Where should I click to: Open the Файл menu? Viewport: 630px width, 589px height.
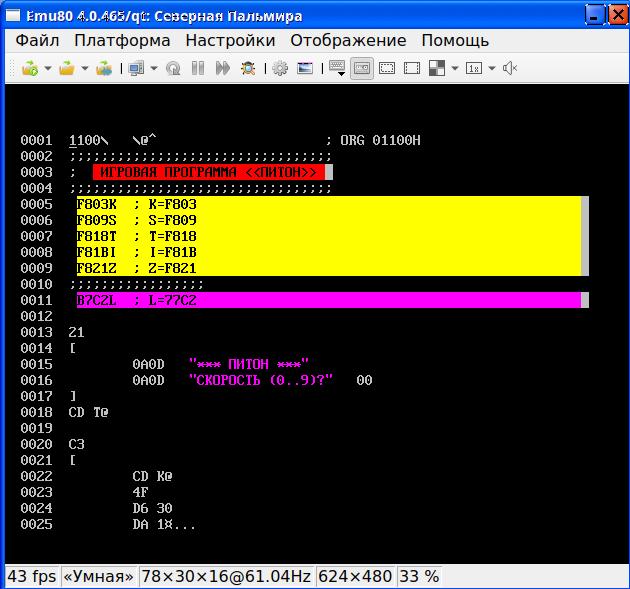(x=37, y=40)
